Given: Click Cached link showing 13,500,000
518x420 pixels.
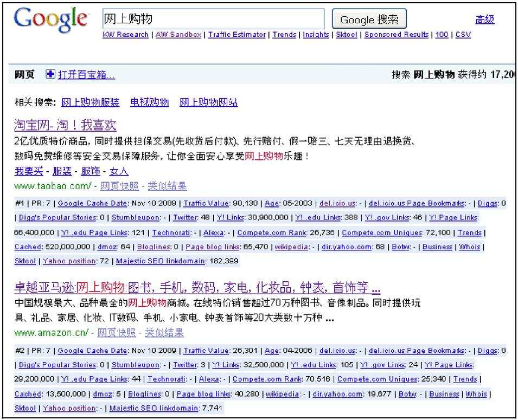Looking at the screenshot, I should pos(28,394).
